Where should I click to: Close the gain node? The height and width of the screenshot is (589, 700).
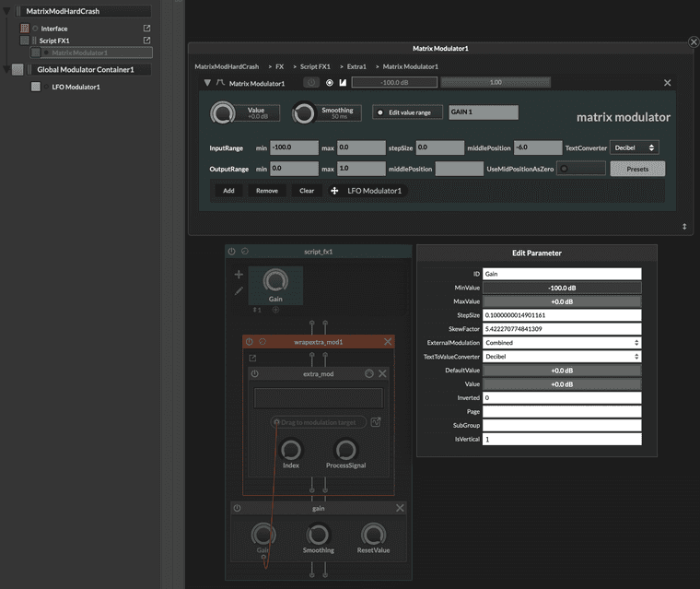tap(400, 508)
